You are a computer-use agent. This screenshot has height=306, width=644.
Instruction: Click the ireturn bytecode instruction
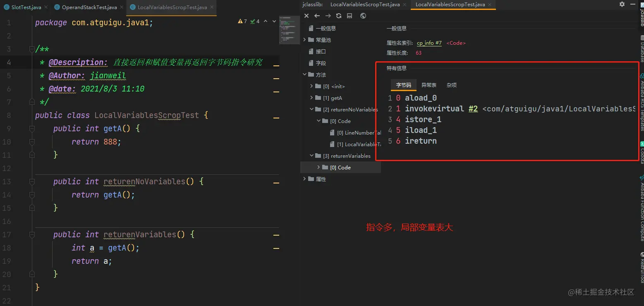(x=421, y=141)
